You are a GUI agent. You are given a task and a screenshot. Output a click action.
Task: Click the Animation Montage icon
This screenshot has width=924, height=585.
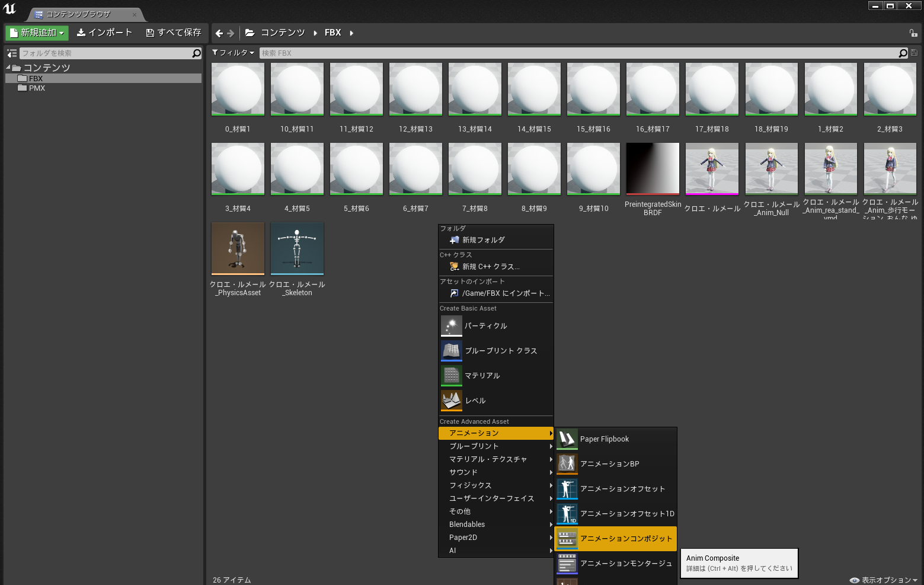click(567, 564)
